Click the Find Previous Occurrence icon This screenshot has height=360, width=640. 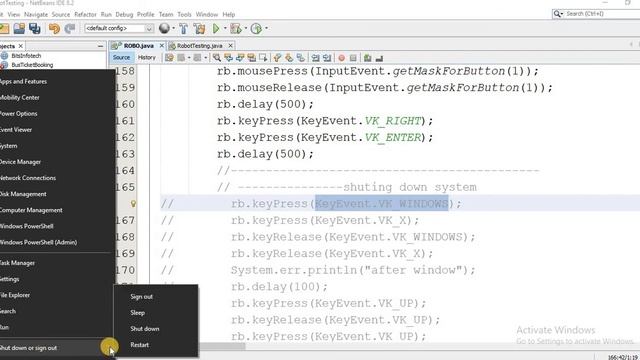tap(228, 58)
